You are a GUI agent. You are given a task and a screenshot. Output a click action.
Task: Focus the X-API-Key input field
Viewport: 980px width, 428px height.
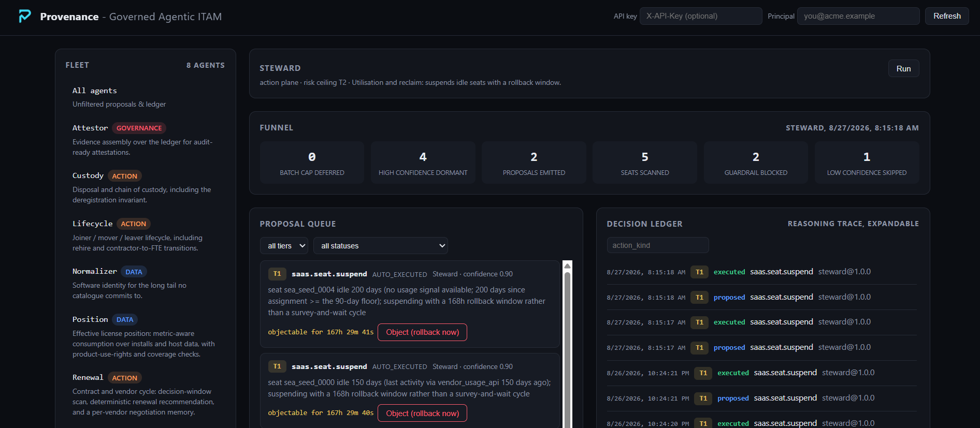click(x=701, y=16)
